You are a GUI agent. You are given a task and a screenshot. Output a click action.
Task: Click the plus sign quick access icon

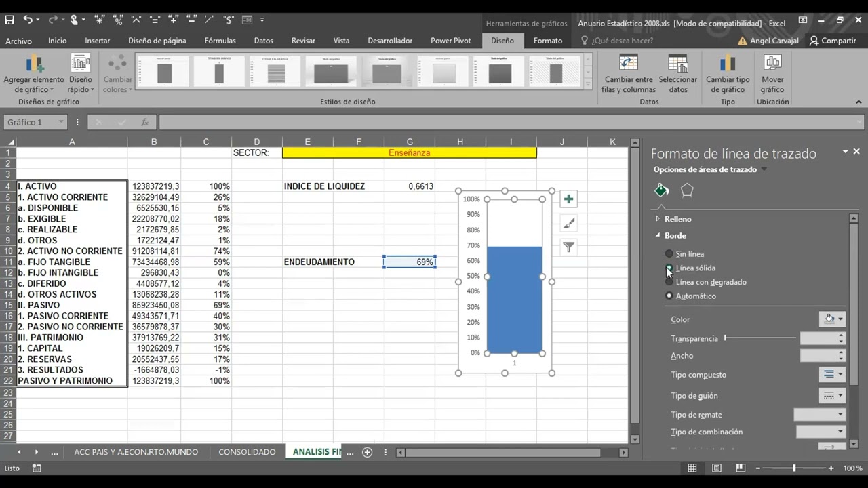(173, 20)
